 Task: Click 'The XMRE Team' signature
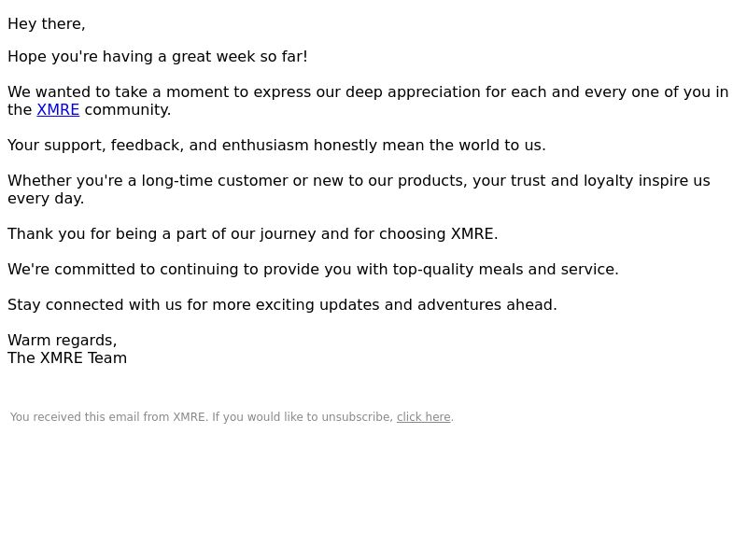tap(67, 358)
